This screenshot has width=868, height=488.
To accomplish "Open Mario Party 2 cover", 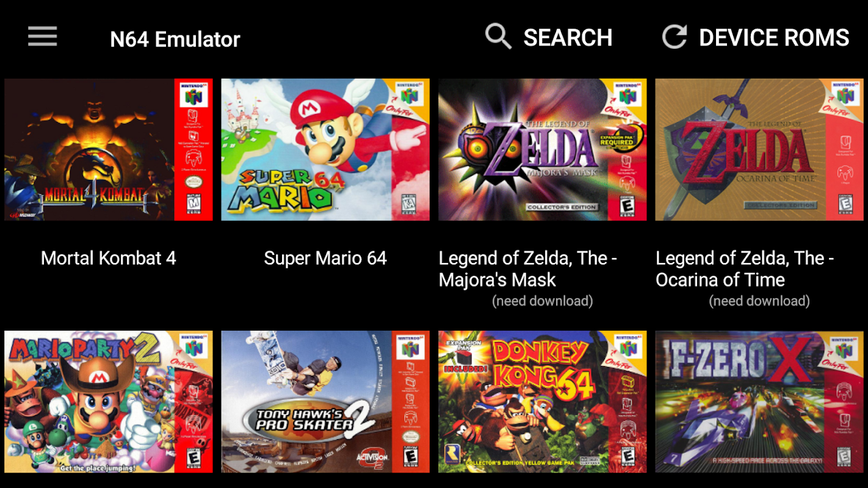I will point(109,401).
